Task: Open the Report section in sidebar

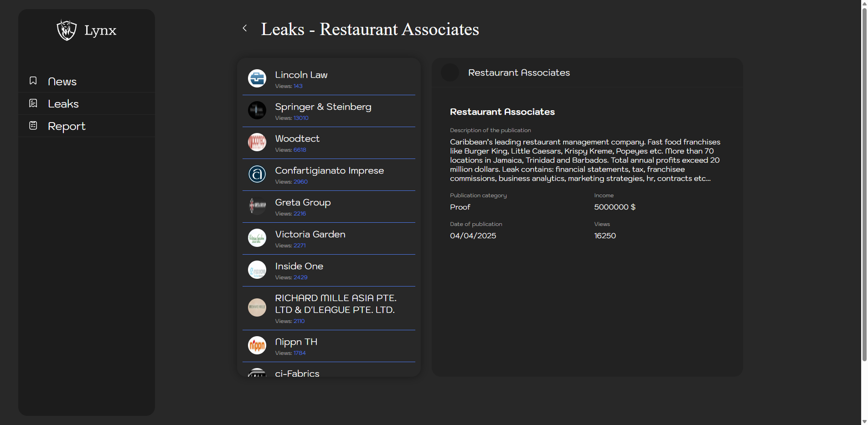Action: [67, 126]
